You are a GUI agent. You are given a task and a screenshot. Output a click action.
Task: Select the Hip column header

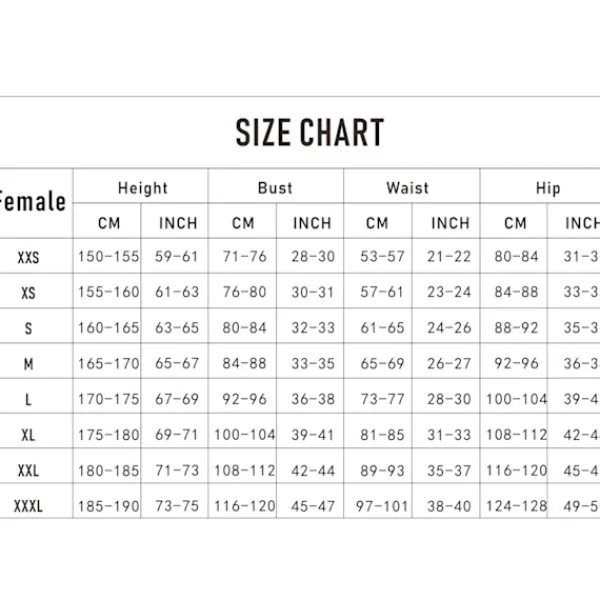pyautogui.click(x=547, y=188)
